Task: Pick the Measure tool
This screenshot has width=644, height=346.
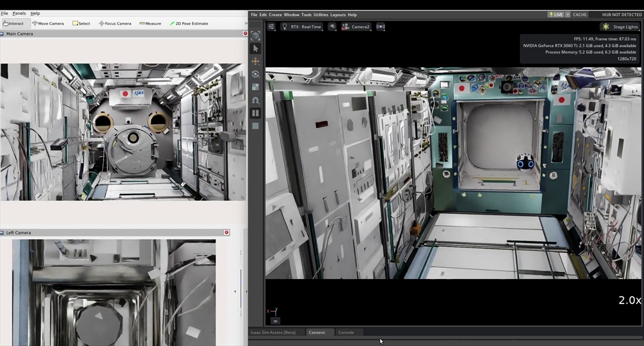Action: 150,23
